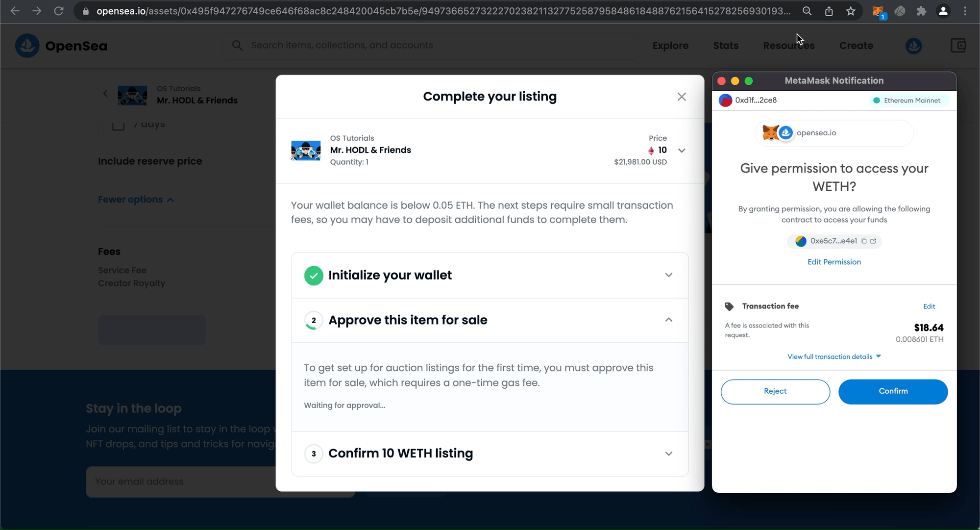980x530 pixels.
Task: Open the Stats menu
Action: click(x=726, y=46)
